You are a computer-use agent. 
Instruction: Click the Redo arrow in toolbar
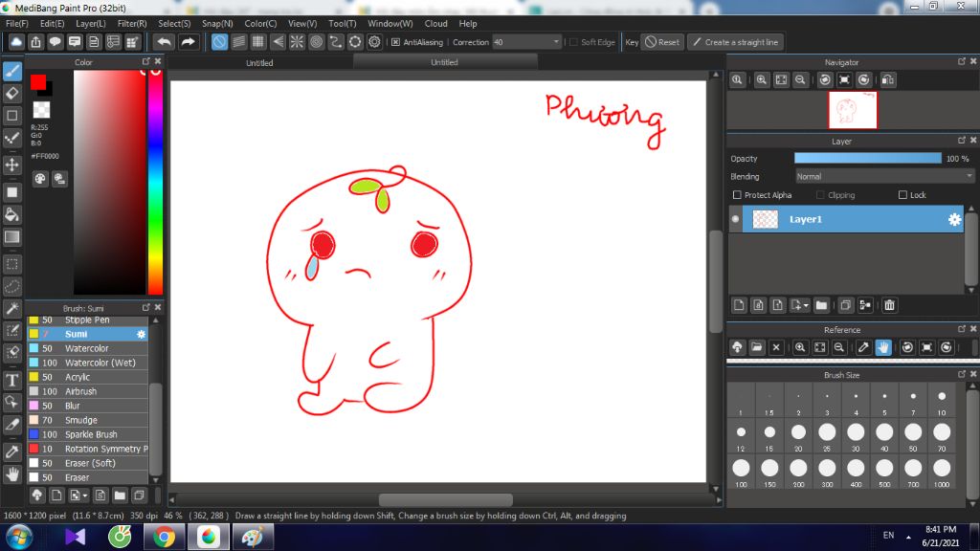coord(188,42)
